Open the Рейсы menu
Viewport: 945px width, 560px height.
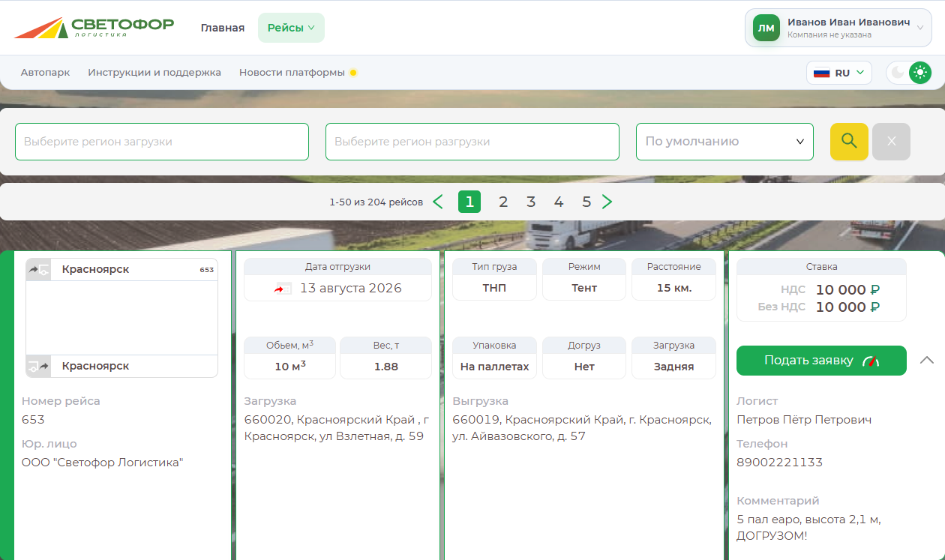point(291,28)
